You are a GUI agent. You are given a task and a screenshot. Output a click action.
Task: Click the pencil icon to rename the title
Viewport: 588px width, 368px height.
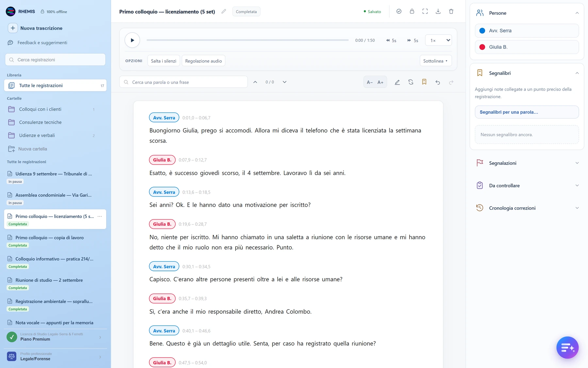point(223,11)
